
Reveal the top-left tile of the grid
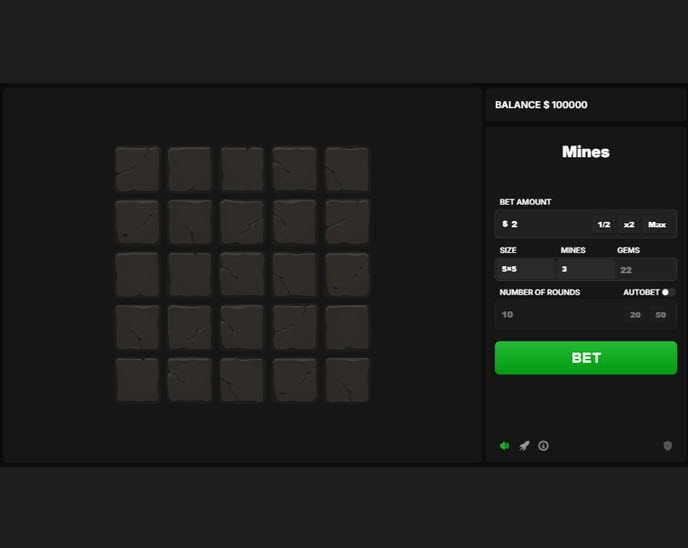pyautogui.click(x=137, y=169)
